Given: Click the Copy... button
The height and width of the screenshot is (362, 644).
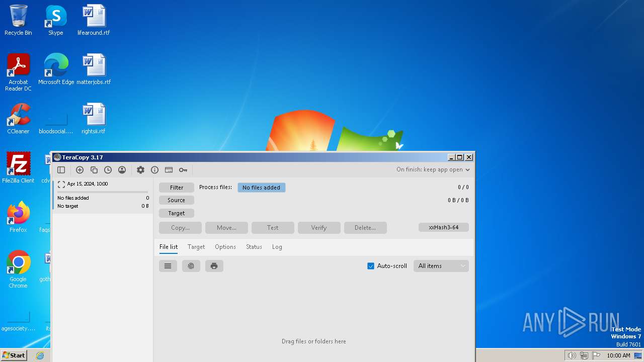Looking at the screenshot, I should pyautogui.click(x=180, y=228).
